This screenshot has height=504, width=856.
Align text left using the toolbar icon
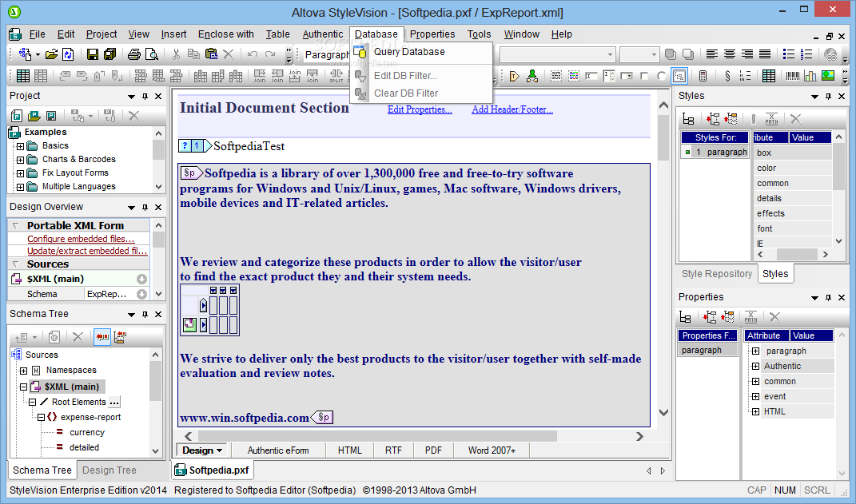(712, 54)
